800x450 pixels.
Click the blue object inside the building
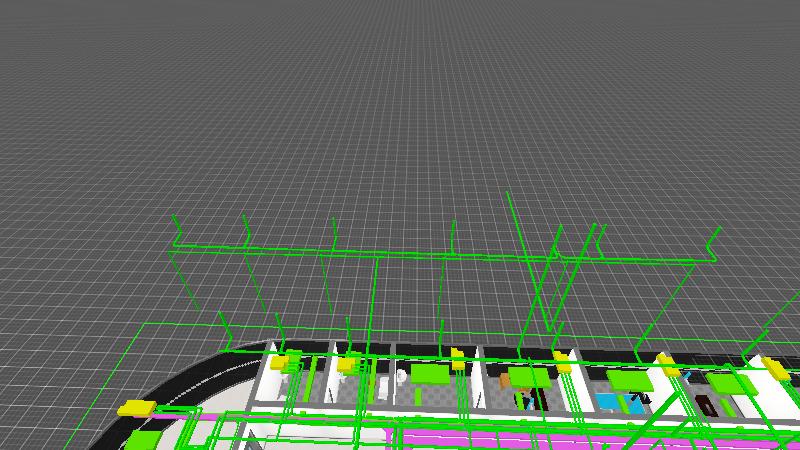coord(608,402)
